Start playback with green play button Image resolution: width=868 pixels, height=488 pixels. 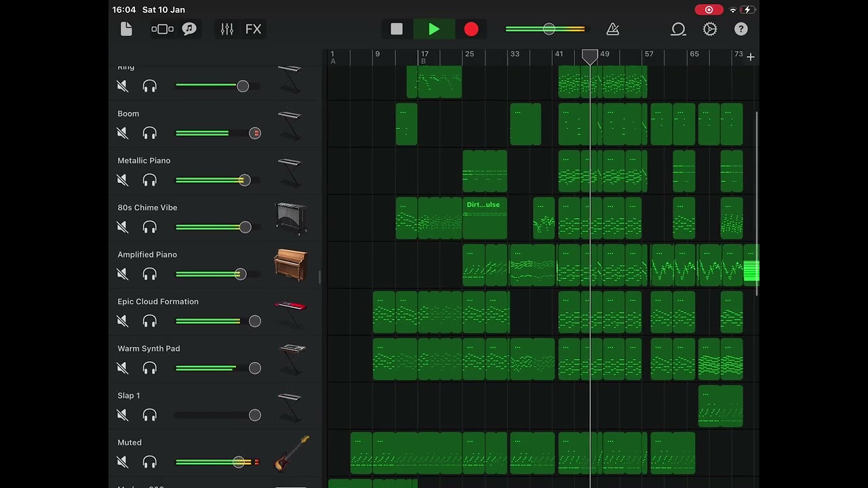pos(434,29)
